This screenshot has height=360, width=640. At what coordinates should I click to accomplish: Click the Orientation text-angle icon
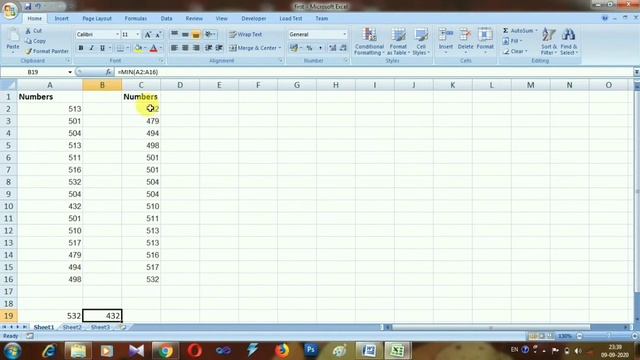pyautogui.click(x=209, y=34)
